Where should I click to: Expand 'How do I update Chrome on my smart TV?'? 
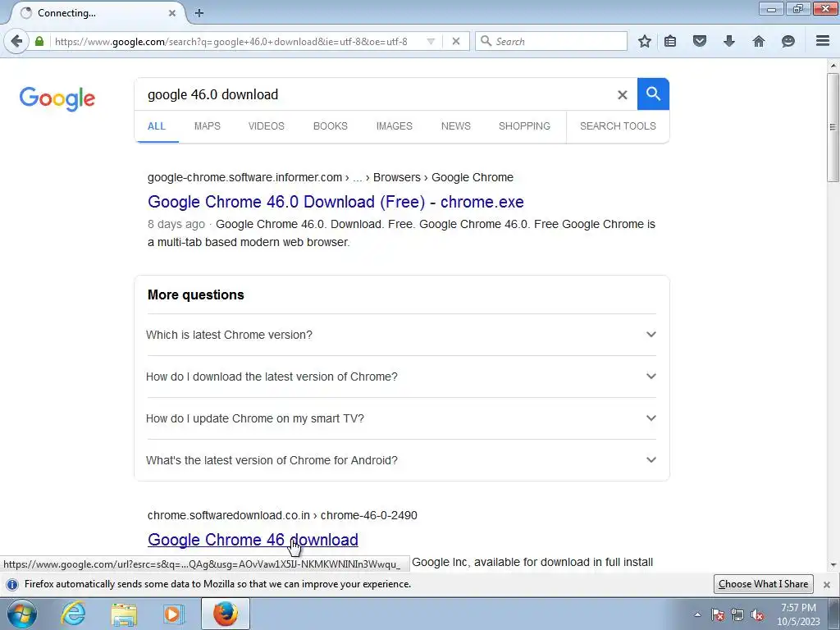coord(401,418)
